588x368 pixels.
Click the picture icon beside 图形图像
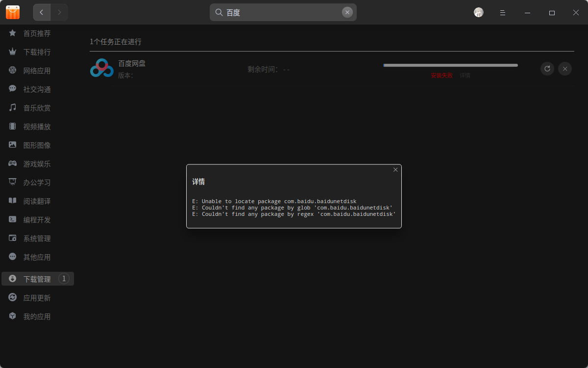[x=13, y=145]
